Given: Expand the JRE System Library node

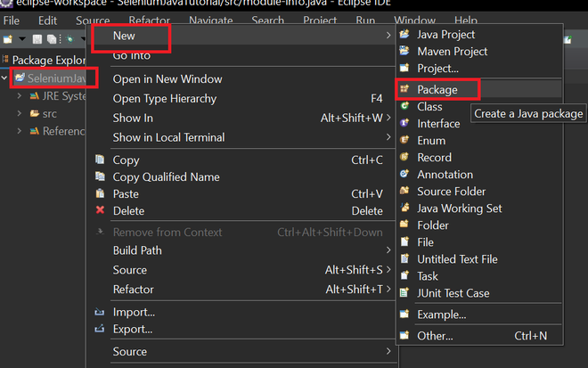Looking at the screenshot, I should pyautogui.click(x=19, y=96).
